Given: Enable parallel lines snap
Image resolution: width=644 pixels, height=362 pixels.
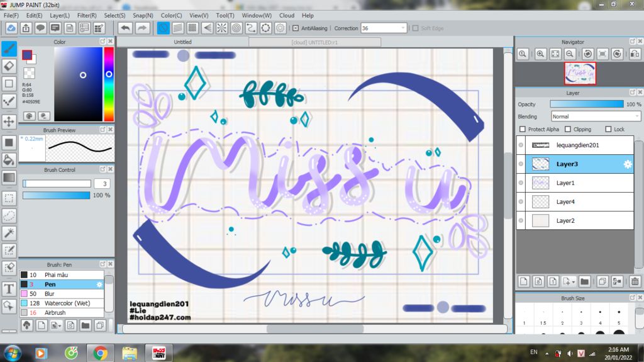Looking at the screenshot, I should (178, 28).
